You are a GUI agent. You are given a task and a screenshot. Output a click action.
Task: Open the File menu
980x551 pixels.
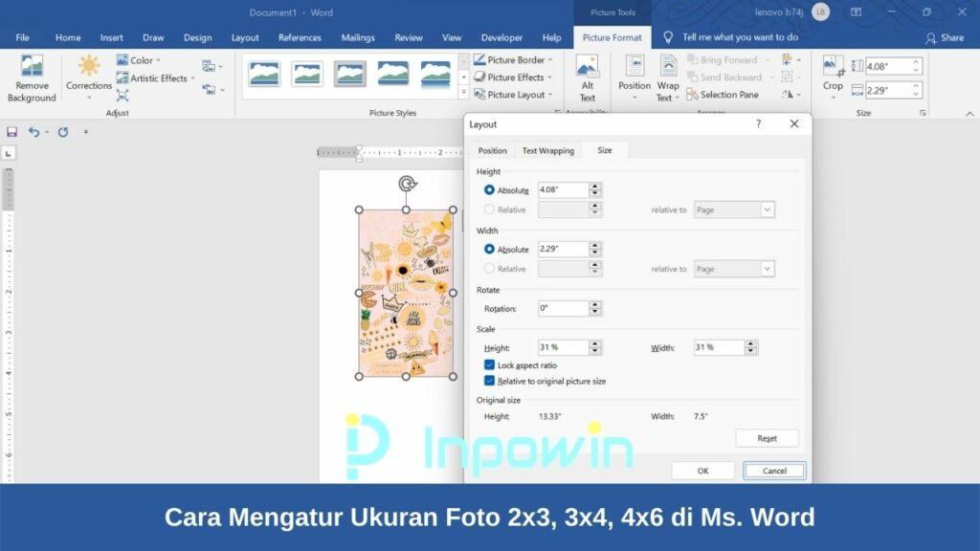pyautogui.click(x=23, y=37)
